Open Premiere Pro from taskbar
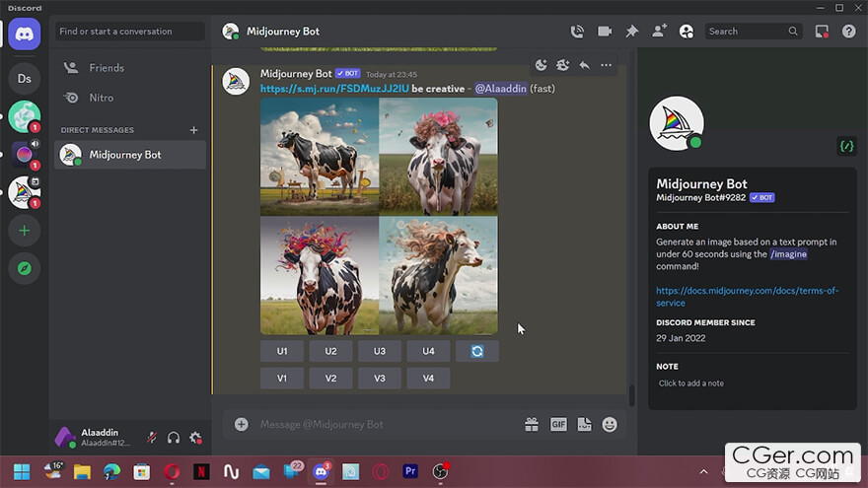 click(410, 472)
